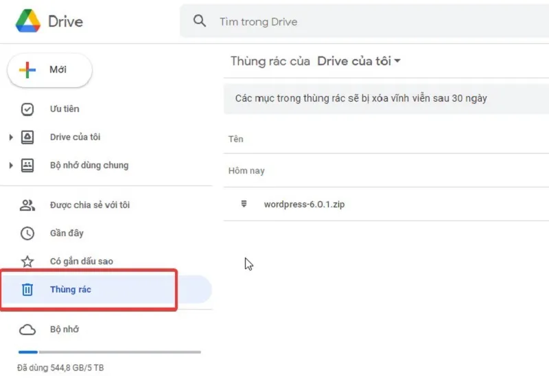Click the "Hôm nay" group label
Image resolution: width=549 pixels, height=392 pixels.
[246, 171]
